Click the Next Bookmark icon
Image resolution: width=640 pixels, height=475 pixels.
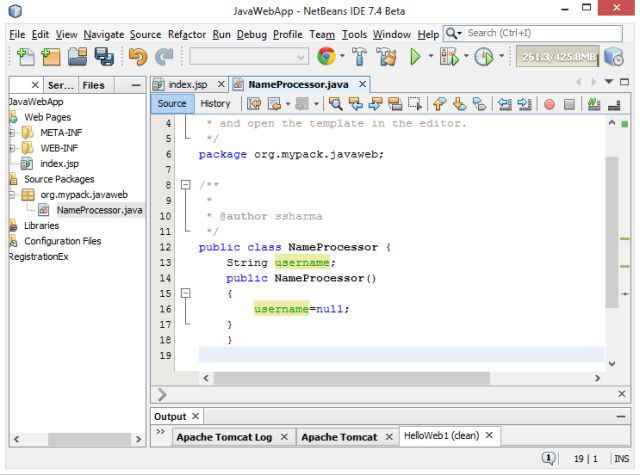(x=460, y=104)
